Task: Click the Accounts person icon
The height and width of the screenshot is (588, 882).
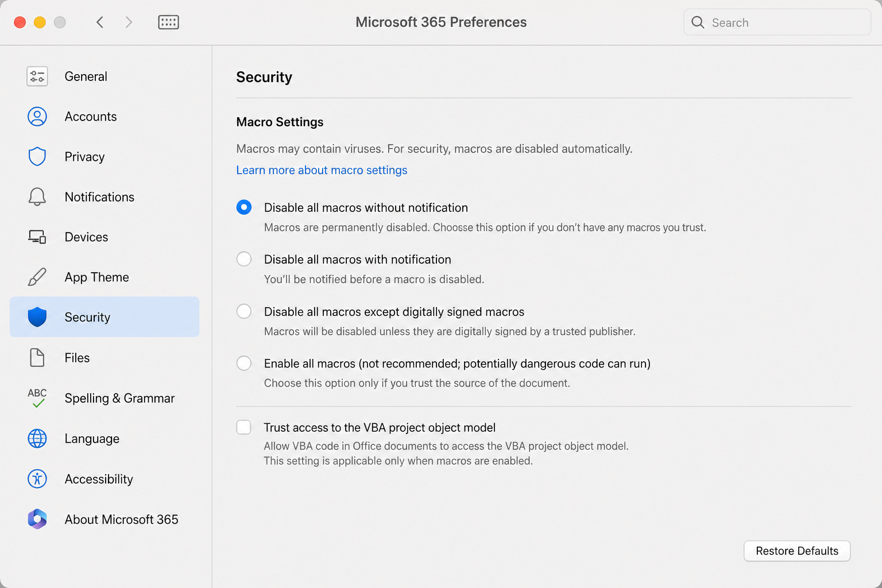Action: point(37,117)
